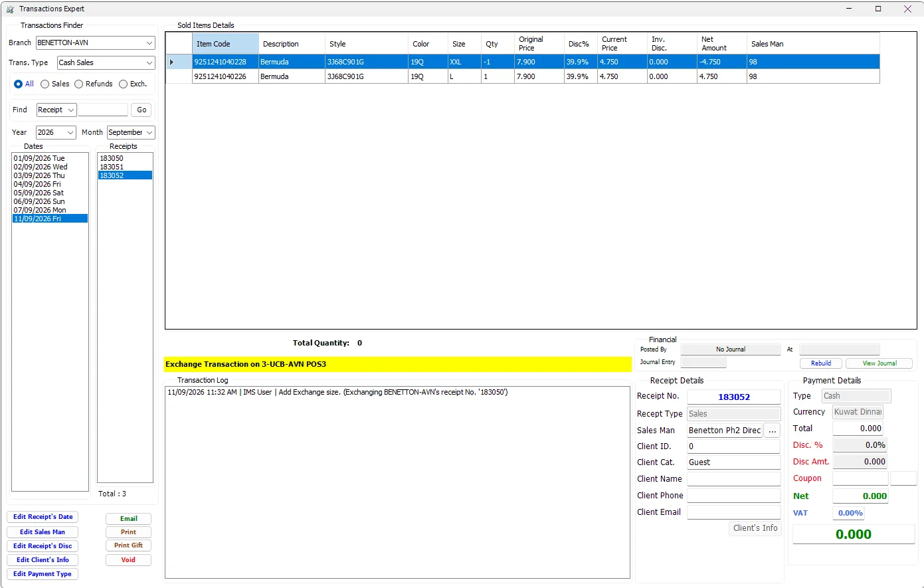Click the View Journal button
The height and width of the screenshot is (588, 924).
879,363
